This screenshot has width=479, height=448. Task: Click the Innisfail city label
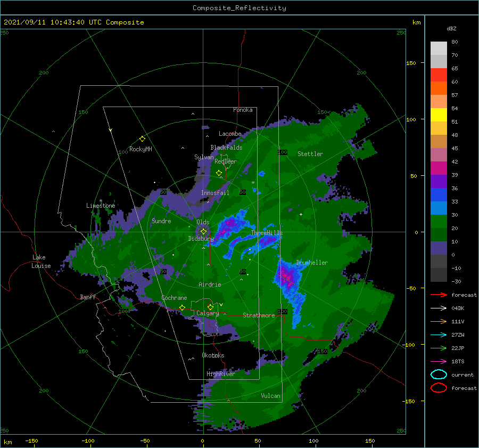click(x=215, y=193)
